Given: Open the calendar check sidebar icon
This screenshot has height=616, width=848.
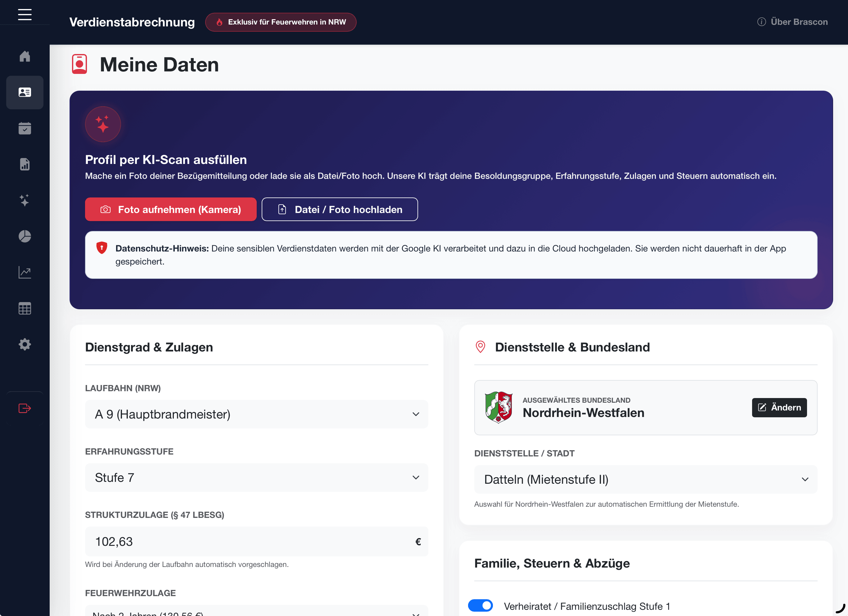Looking at the screenshot, I should pos(25,128).
